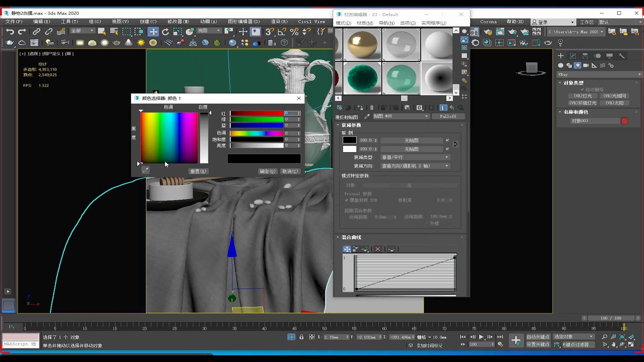This screenshot has height=362, width=644.
Task: Collapse the 衰减参数 rollout
Action: (351, 125)
